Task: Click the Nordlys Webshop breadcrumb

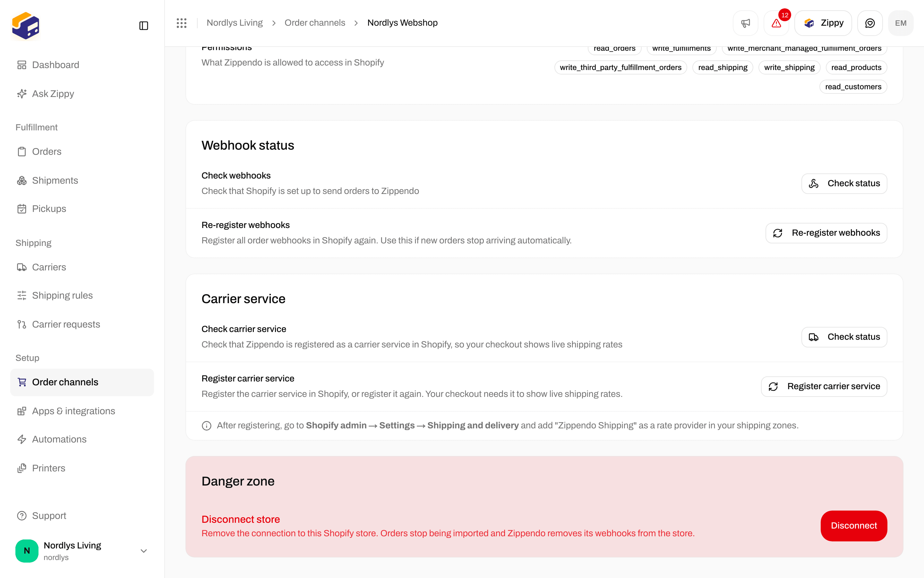Action: [402, 23]
